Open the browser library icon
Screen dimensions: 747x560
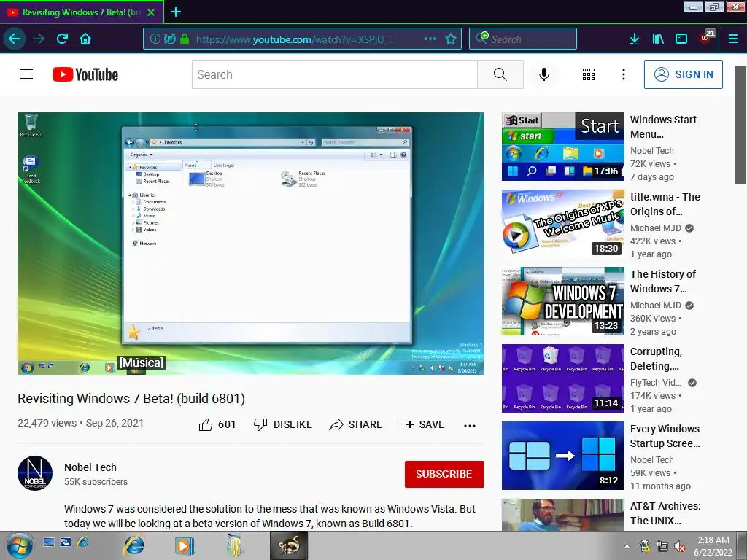(x=658, y=39)
